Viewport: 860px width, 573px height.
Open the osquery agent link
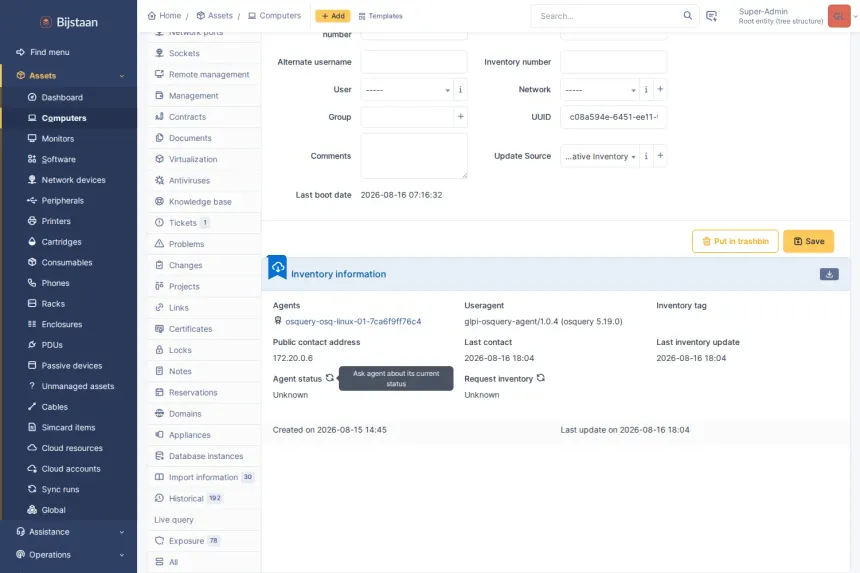tap(353, 321)
